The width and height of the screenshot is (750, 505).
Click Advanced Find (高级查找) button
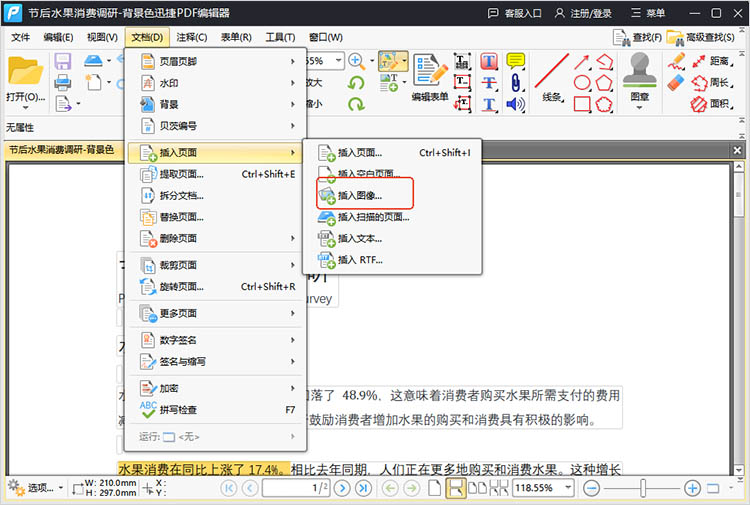pyautogui.click(x=700, y=37)
